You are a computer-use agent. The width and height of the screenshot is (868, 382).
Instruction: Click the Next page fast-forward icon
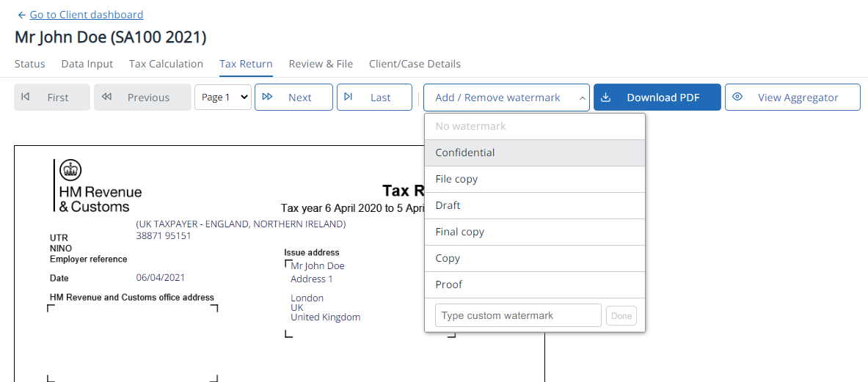pos(268,98)
